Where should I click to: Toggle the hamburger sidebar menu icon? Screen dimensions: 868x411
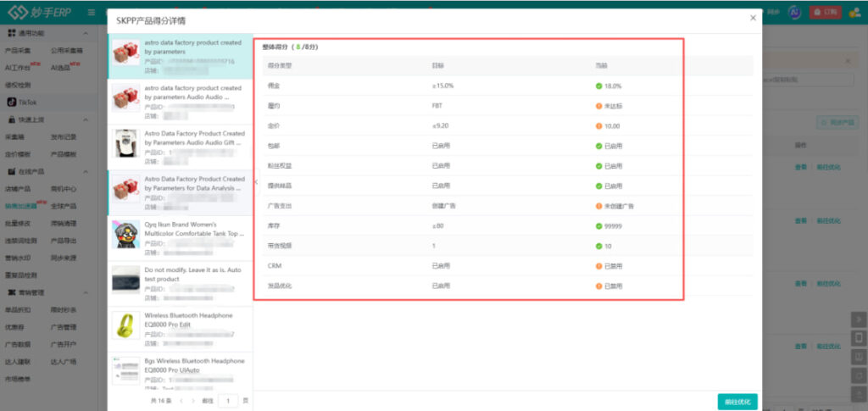pyautogui.click(x=92, y=12)
